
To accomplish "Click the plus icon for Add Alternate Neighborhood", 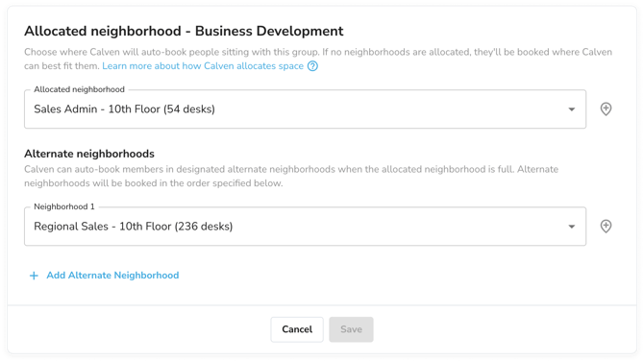I will 34,276.
